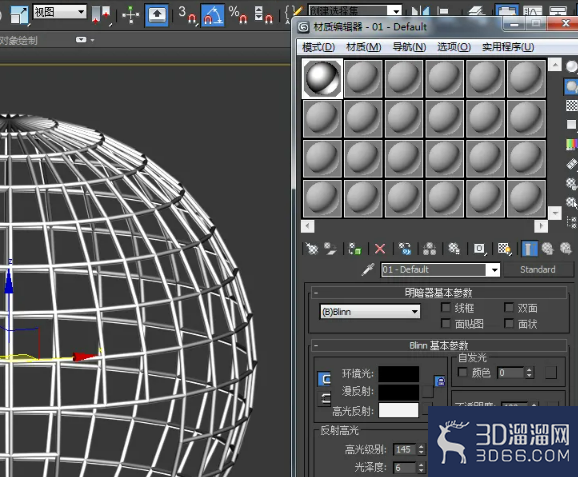This screenshot has height=477, width=578.
Task: Toggle Spinner Snap in main toolbar
Action: (x=264, y=15)
